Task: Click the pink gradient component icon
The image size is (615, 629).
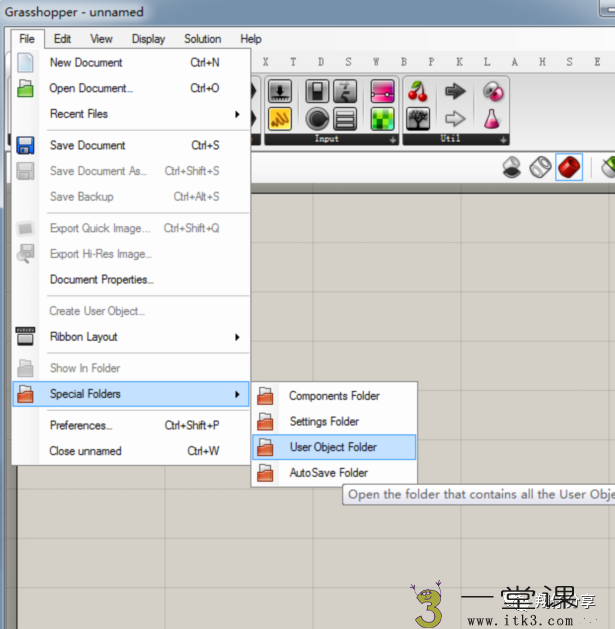Action: coord(382,92)
